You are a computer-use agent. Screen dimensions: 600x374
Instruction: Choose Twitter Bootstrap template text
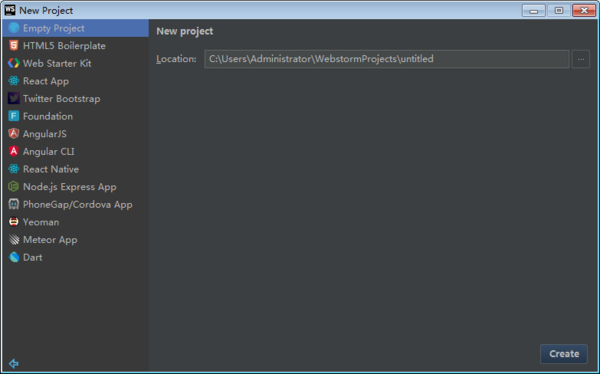[62, 99]
